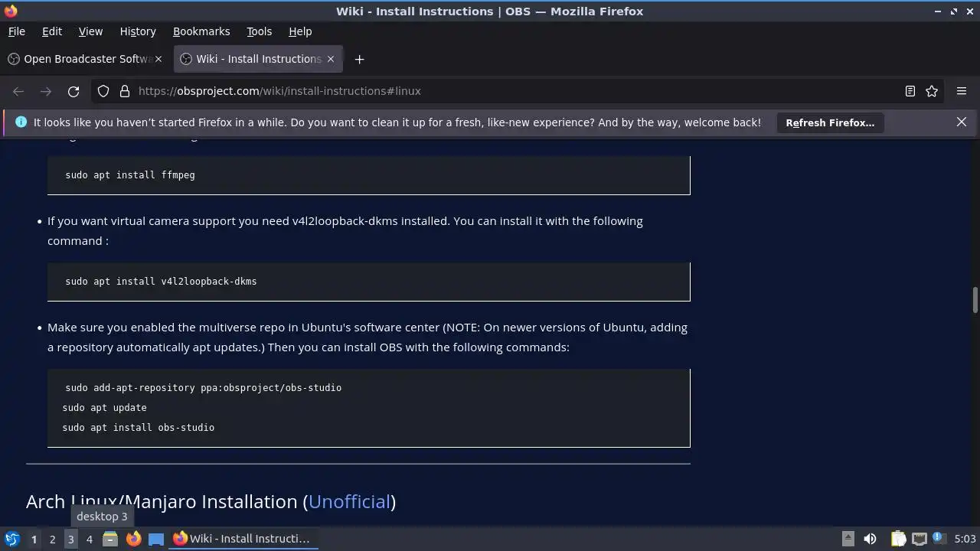Click the Firefox logo in title bar
This screenshot has height=551, width=980.
pyautogui.click(x=10, y=11)
